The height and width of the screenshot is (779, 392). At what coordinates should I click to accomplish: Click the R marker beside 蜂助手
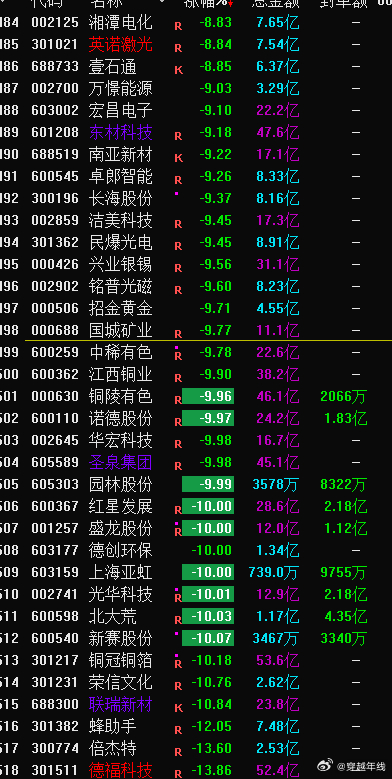178,730
